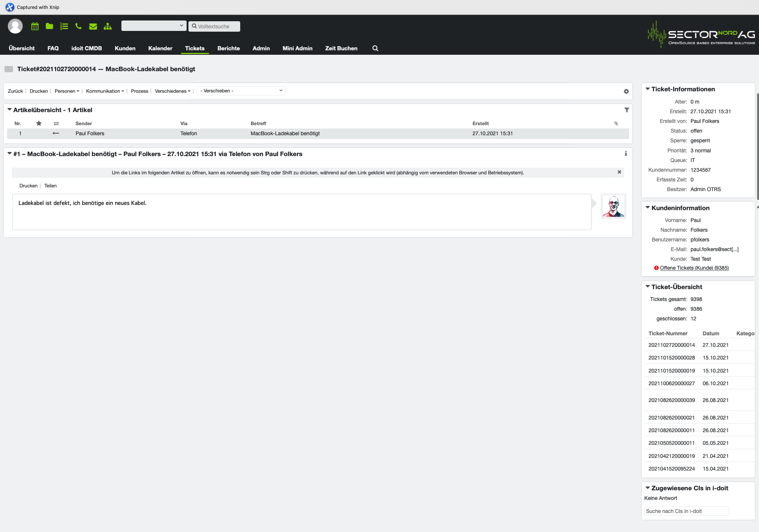759x532 pixels.
Task: Open the Admin navigation tab
Action: pyautogui.click(x=261, y=48)
